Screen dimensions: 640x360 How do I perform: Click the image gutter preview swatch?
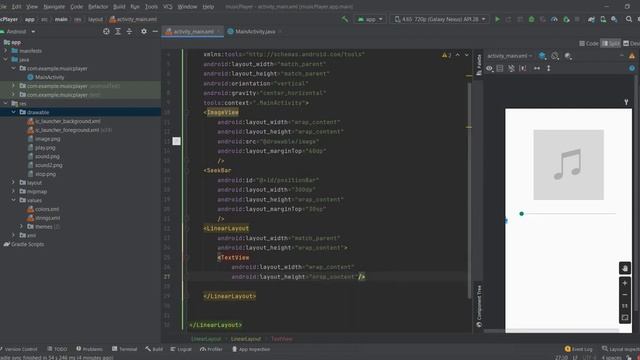[176, 141]
